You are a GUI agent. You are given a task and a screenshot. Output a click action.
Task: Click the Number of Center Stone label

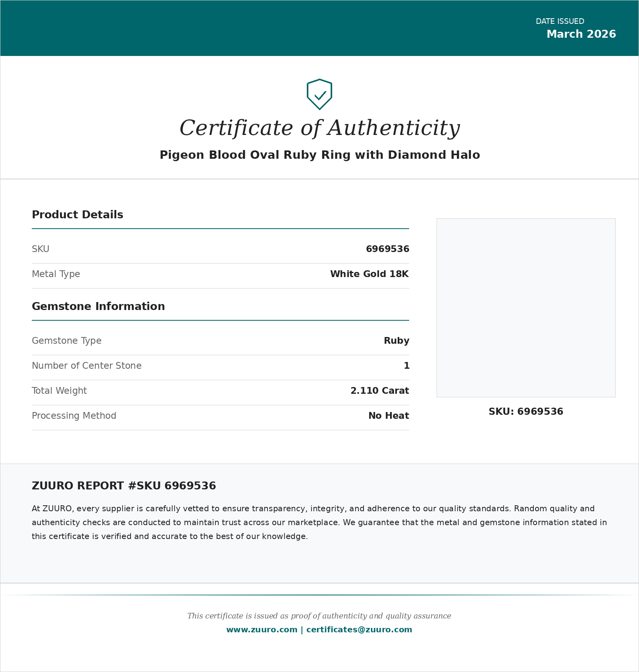(x=87, y=366)
